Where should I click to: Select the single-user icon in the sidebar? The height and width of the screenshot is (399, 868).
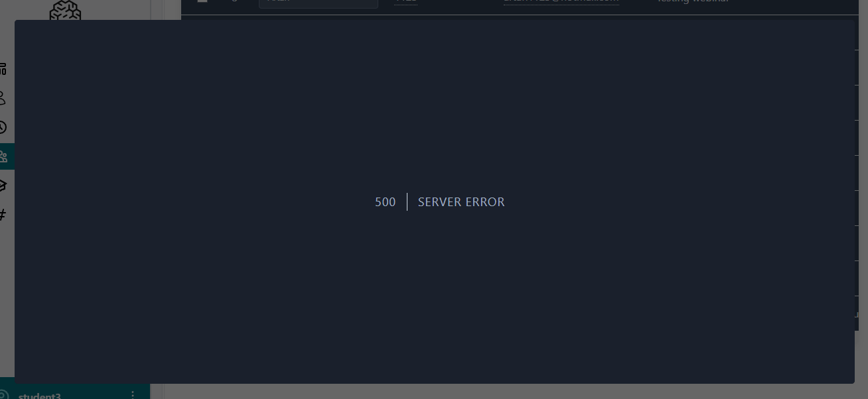coord(3,98)
